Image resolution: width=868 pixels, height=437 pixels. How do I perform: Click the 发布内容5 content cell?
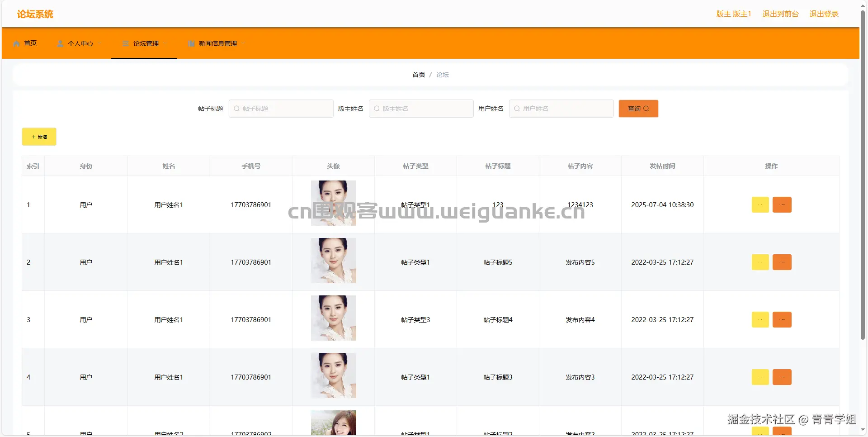580,262
